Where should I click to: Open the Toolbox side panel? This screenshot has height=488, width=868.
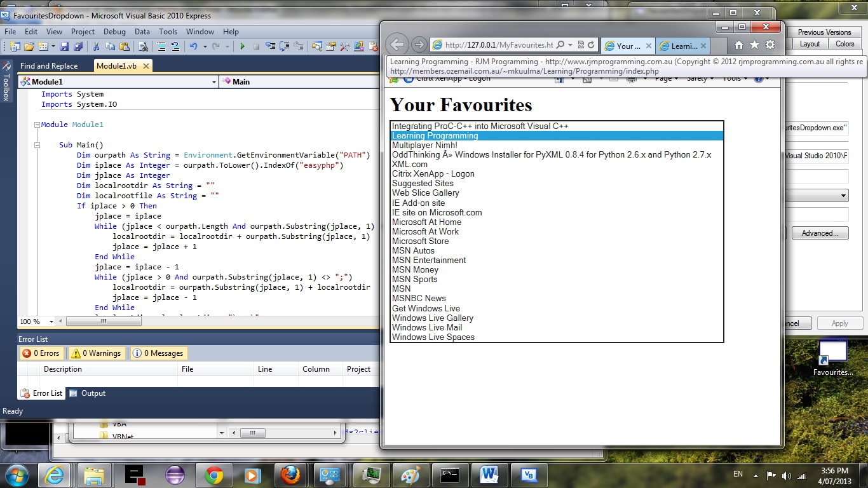6,81
